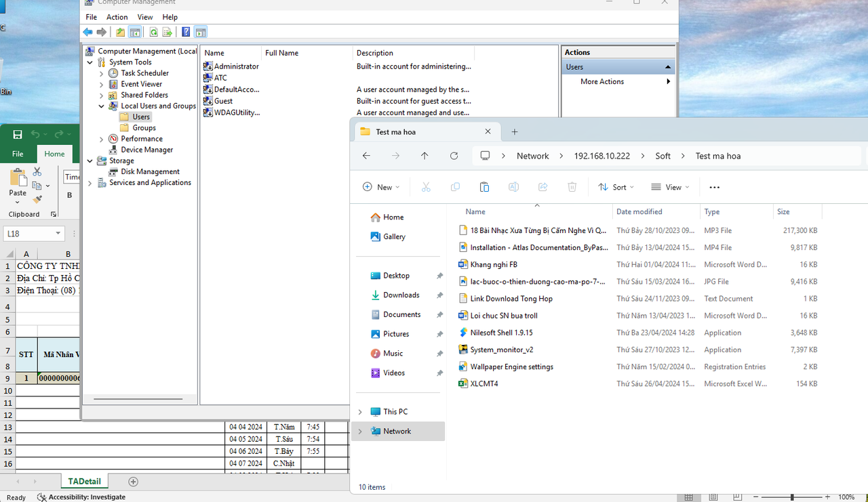
Task: Go up one folder in File Explorer
Action: pos(425,156)
